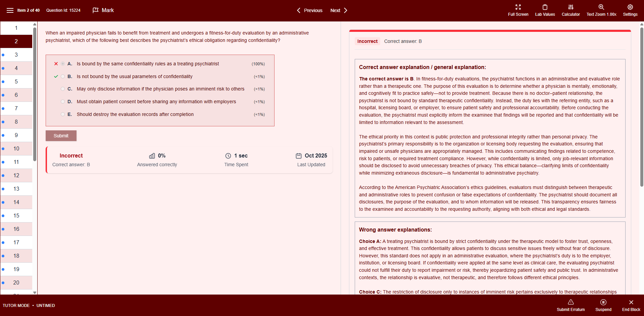
Task: Select radio button for answer A
Action: [x=63, y=64]
